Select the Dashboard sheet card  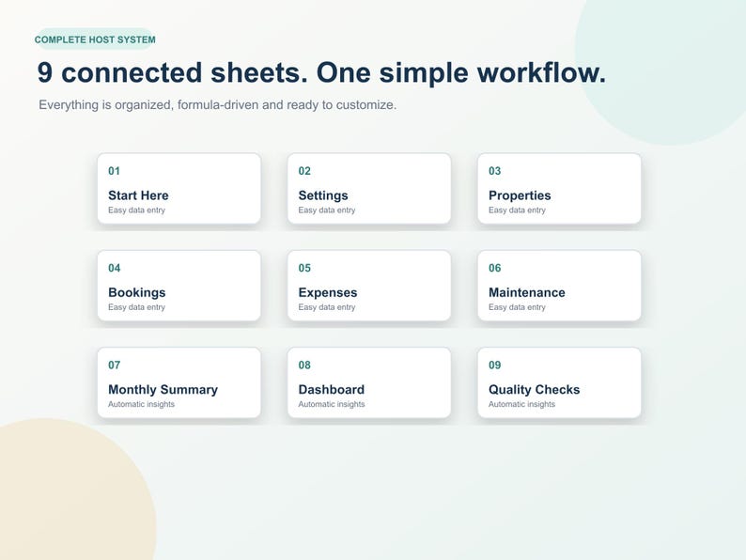pyautogui.click(x=369, y=382)
